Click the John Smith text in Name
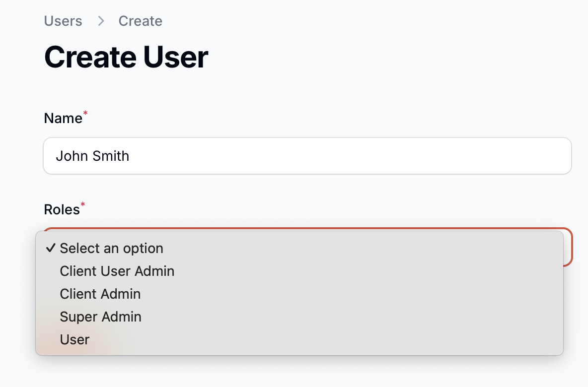This screenshot has height=387, width=588. pos(92,156)
